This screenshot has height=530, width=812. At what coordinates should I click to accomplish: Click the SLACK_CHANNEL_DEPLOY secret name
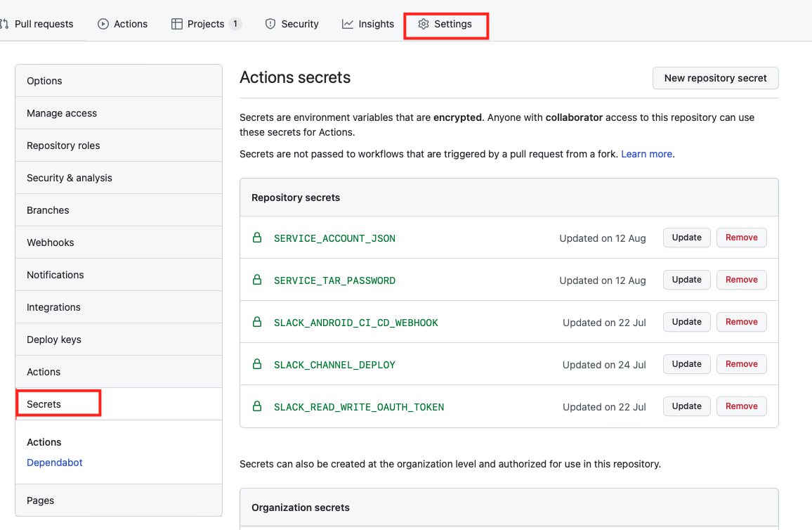click(x=334, y=365)
